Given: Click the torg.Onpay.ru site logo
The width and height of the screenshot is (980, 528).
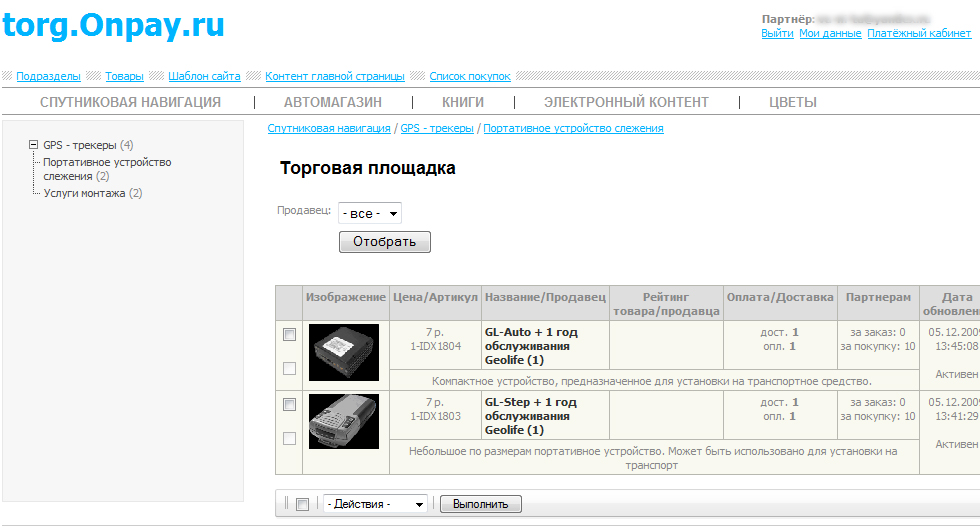Looking at the screenshot, I should point(113,26).
